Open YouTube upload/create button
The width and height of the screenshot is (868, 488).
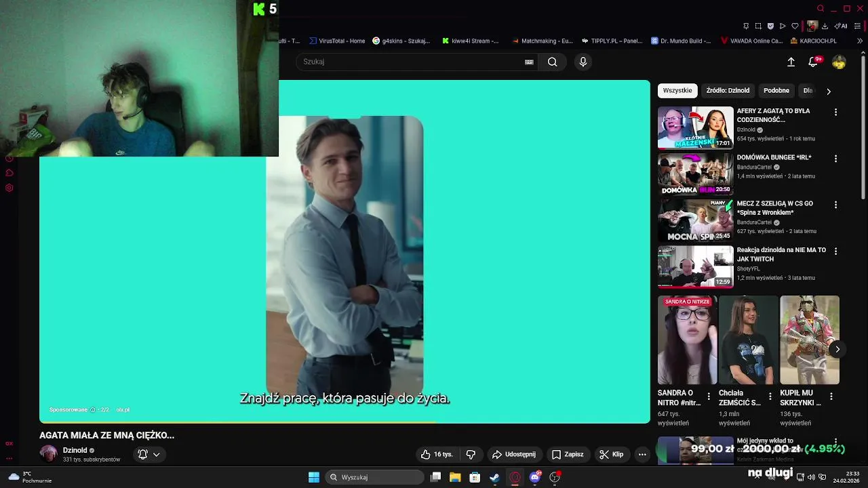pos(791,62)
